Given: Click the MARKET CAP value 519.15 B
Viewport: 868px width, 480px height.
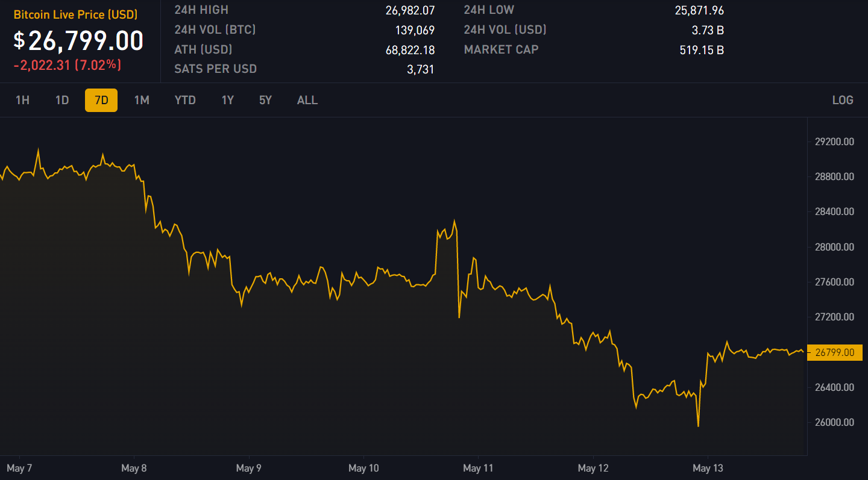Looking at the screenshot, I should (x=702, y=50).
